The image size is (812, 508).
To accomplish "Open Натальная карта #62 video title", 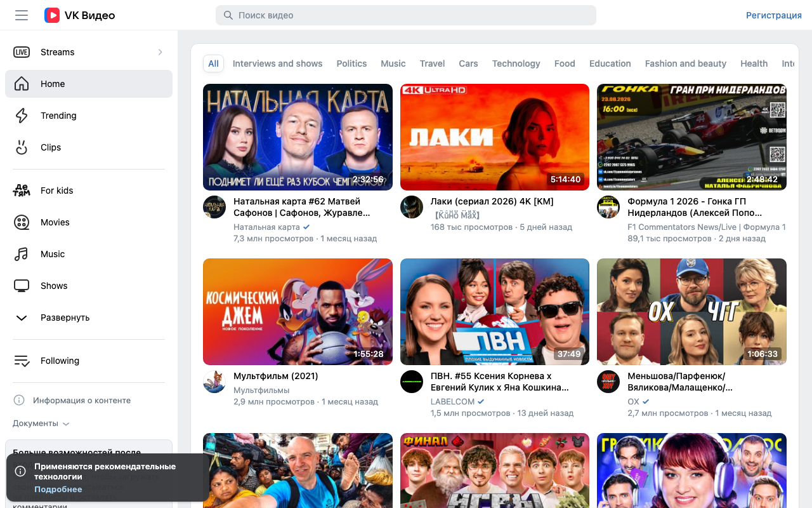I will 302,207.
